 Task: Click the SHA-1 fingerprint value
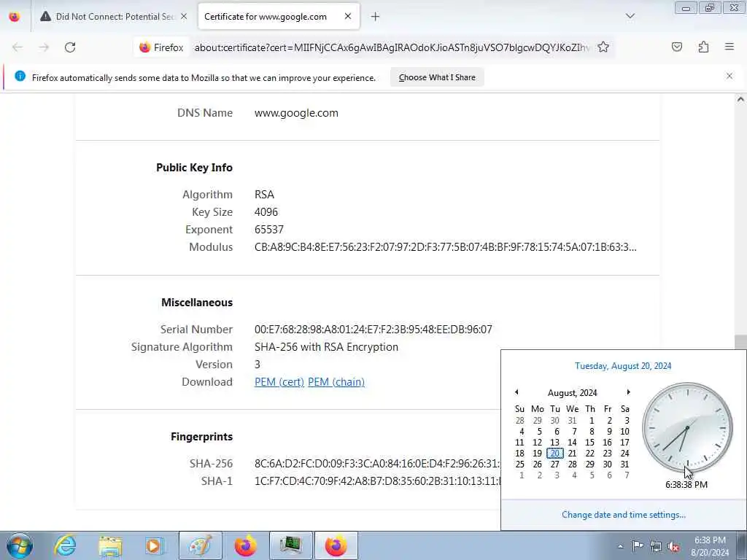377,481
